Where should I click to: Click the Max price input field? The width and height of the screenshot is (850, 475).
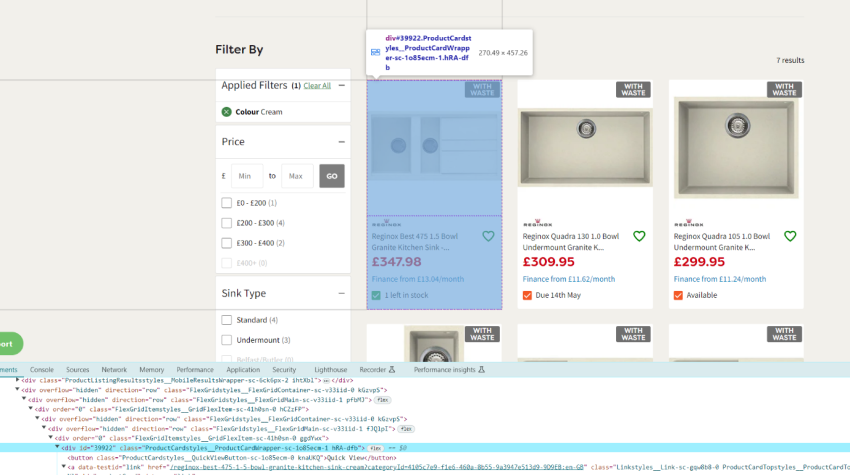(x=297, y=176)
